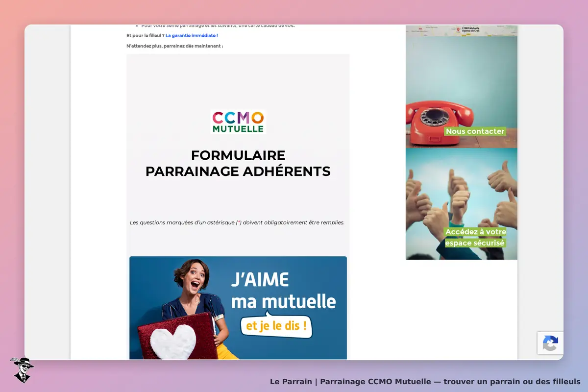Click the "J'AIME ma mutuelle" banner

point(238,308)
